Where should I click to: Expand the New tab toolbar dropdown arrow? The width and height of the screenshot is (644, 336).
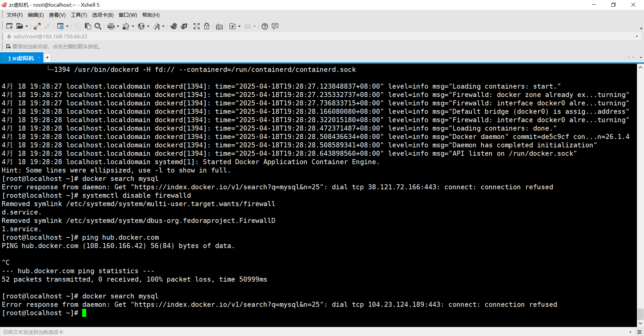[x=239, y=26]
